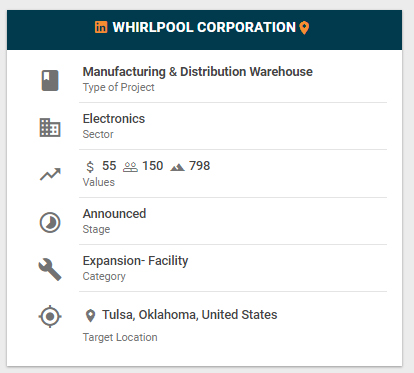This screenshot has height=373, width=414.
Task: Click the Target Location label
Action: pos(120,337)
